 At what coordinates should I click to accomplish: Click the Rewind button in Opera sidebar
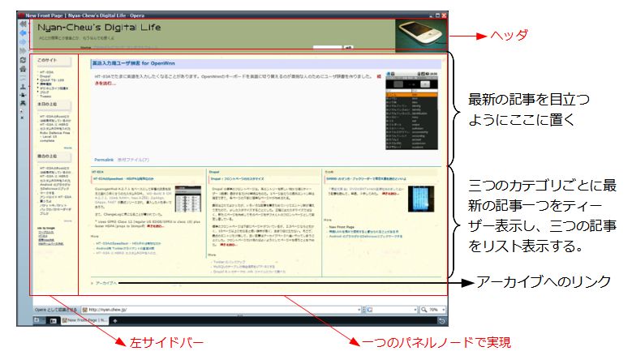[23, 24]
